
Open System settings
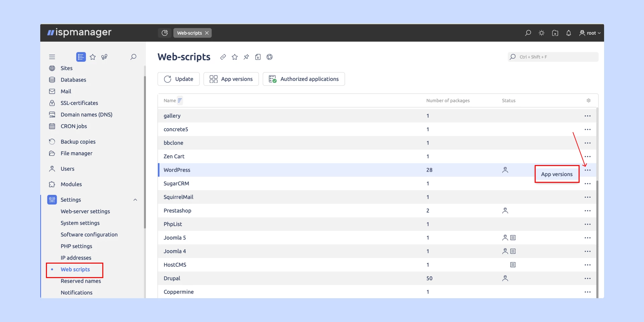[x=80, y=223]
